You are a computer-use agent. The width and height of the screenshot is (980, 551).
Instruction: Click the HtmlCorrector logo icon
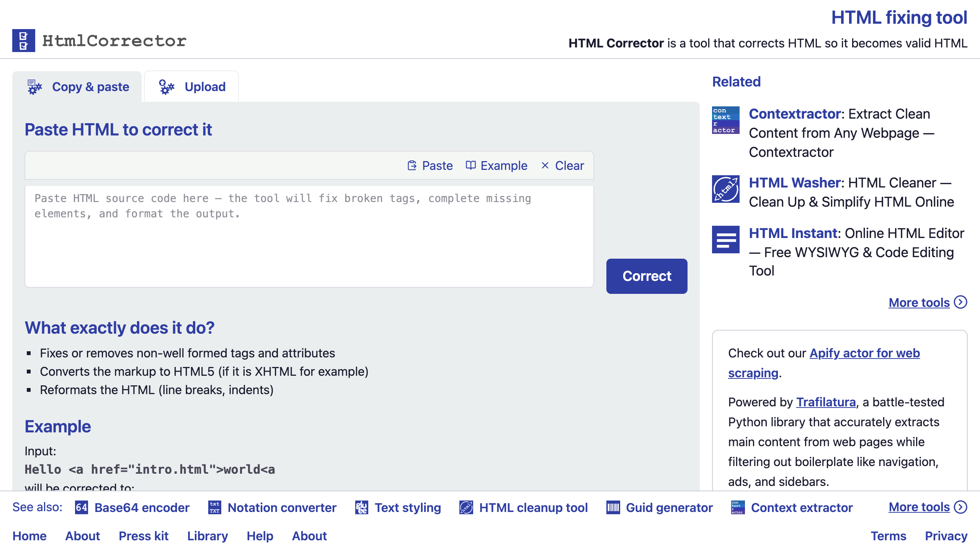coord(23,41)
